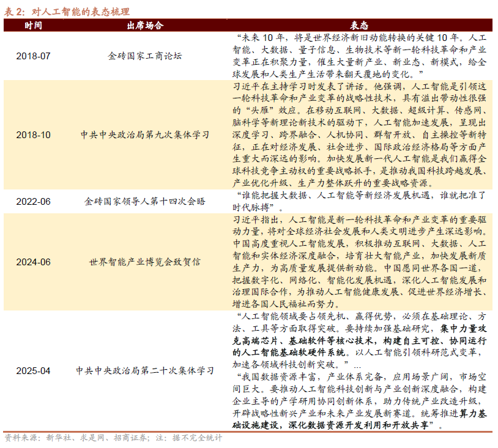498x448 pixels.
Task: Click the bold text '克高端芯片、基础软件等核心技术'
Action: (x=303, y=341)
